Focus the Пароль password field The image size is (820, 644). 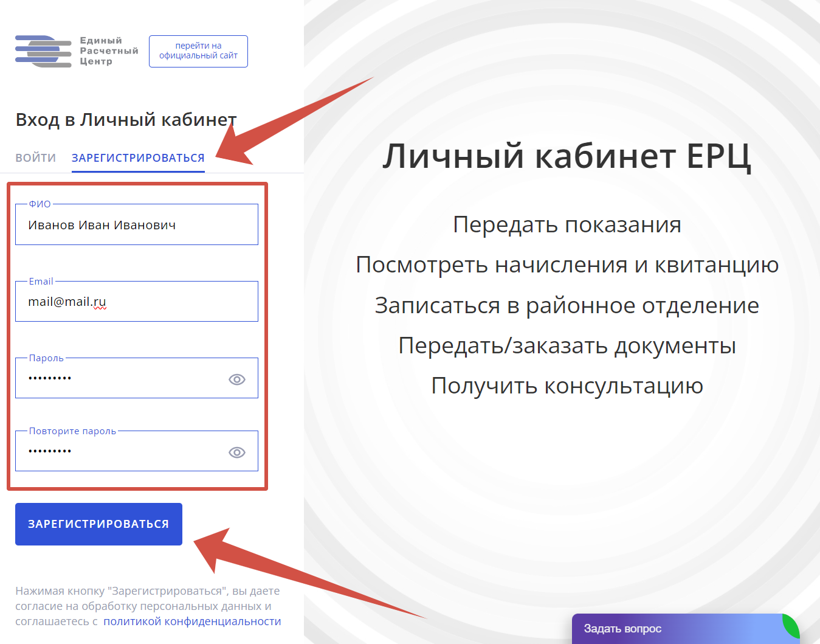[x=122, y=378]
